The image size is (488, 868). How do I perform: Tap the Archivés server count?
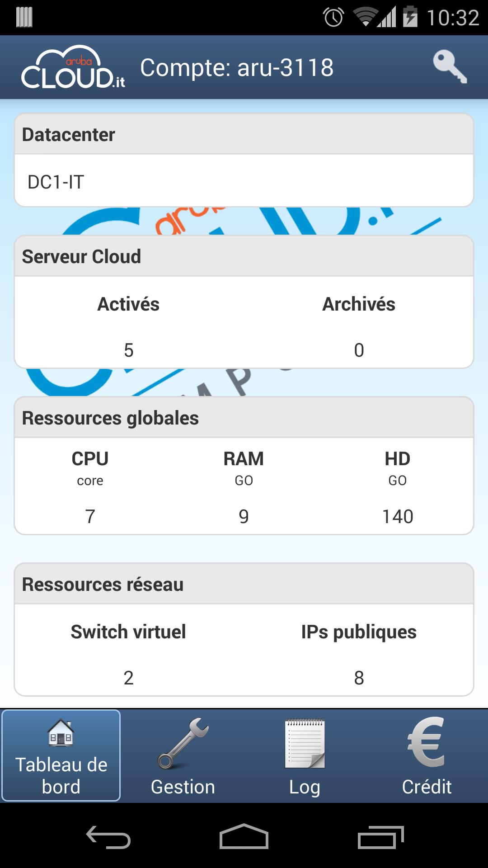[x=359, y=350]
